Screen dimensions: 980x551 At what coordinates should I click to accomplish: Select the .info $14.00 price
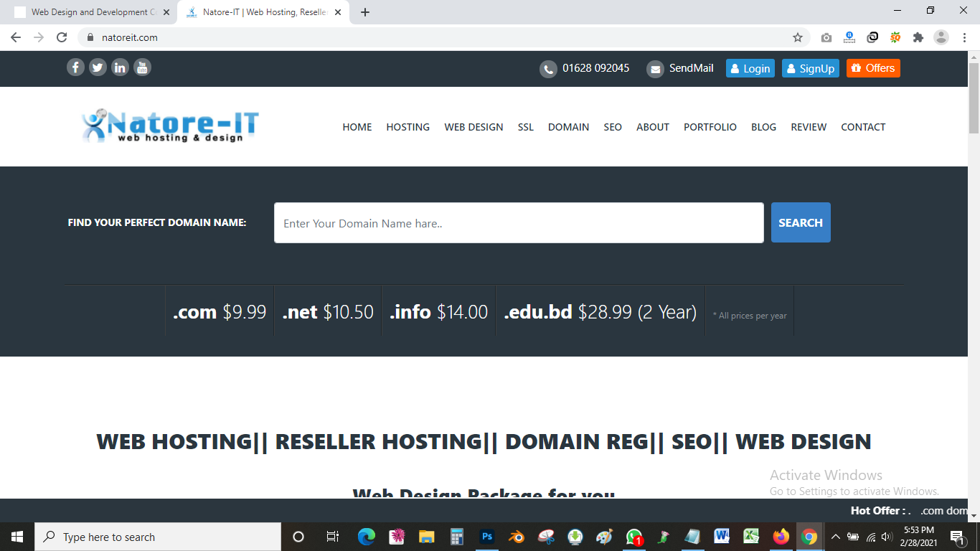point(438,312)
